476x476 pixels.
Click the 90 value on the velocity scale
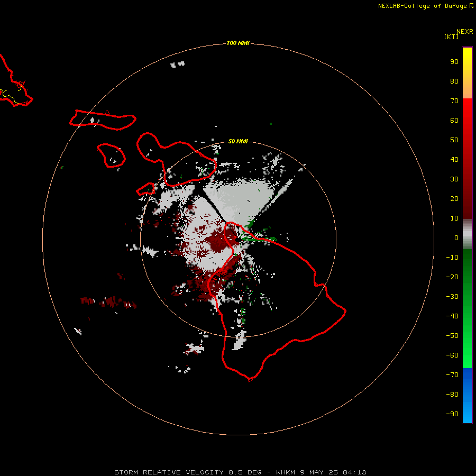coord(454,62)
